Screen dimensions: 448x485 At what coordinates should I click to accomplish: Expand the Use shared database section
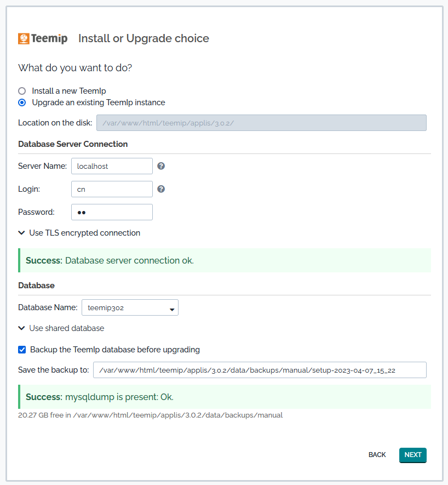coord(61,328)
